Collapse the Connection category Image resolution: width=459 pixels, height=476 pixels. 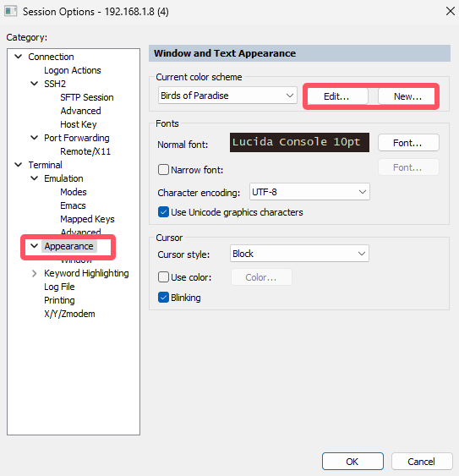point(19,57)
